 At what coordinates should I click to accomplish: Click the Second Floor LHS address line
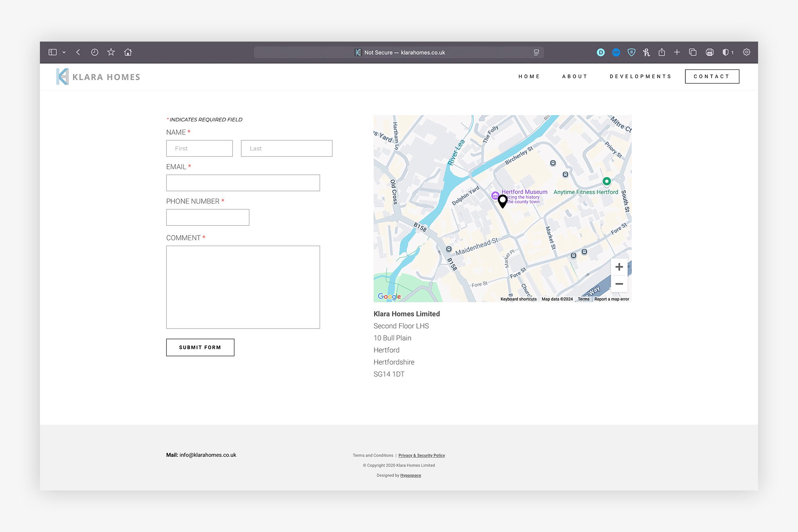point(401,326)
